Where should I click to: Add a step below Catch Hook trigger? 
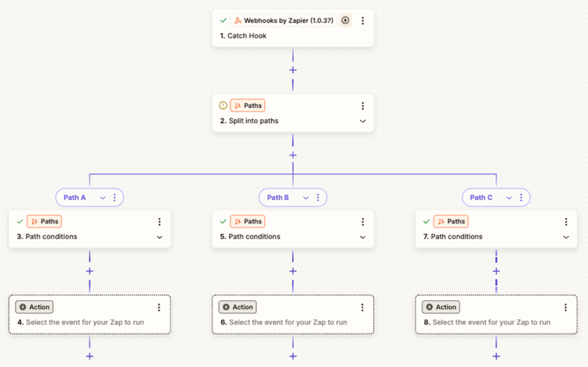coord(293,70)
